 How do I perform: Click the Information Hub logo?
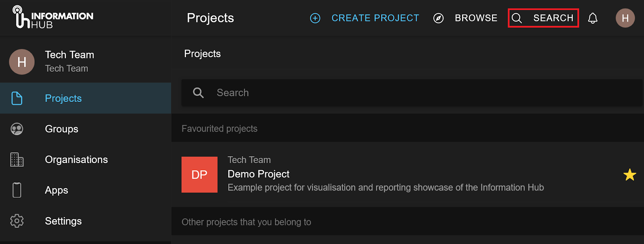coord(52,18)
